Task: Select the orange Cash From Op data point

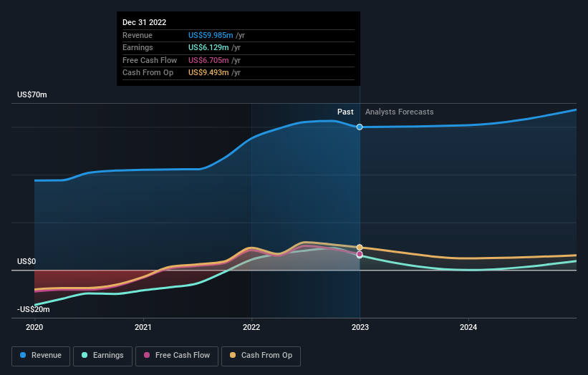Action: [360, 247]
